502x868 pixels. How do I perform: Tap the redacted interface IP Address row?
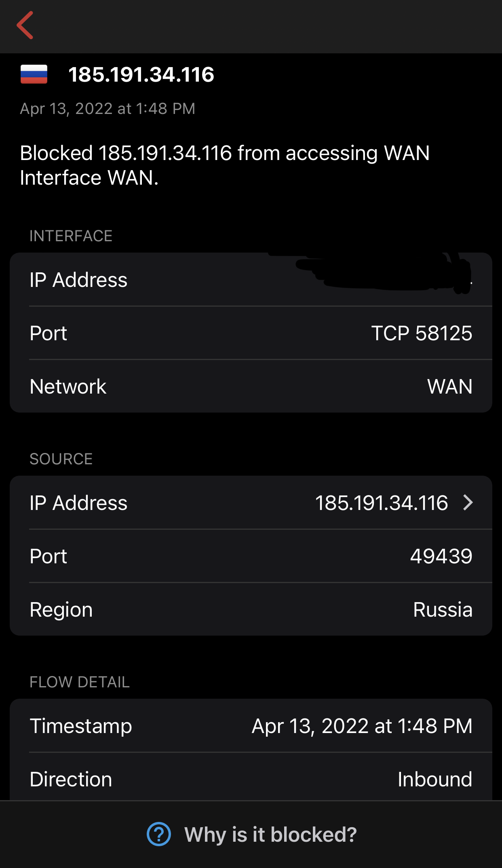[251, 280]
